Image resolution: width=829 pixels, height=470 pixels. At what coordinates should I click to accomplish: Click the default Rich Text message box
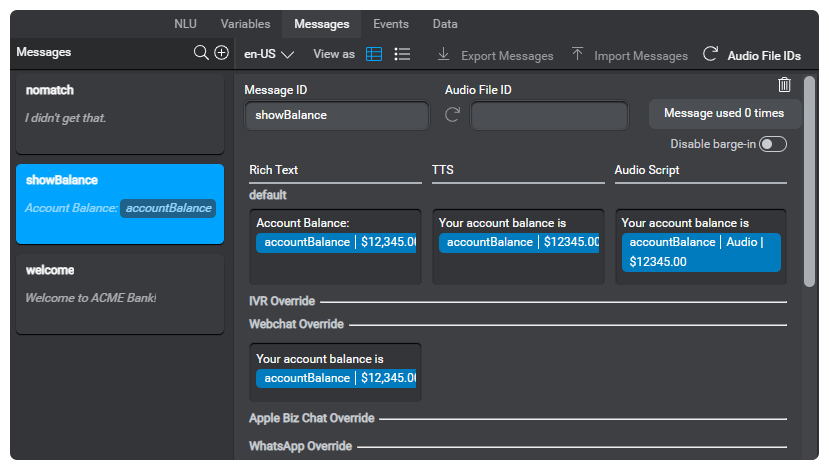[x=335, y=246]
